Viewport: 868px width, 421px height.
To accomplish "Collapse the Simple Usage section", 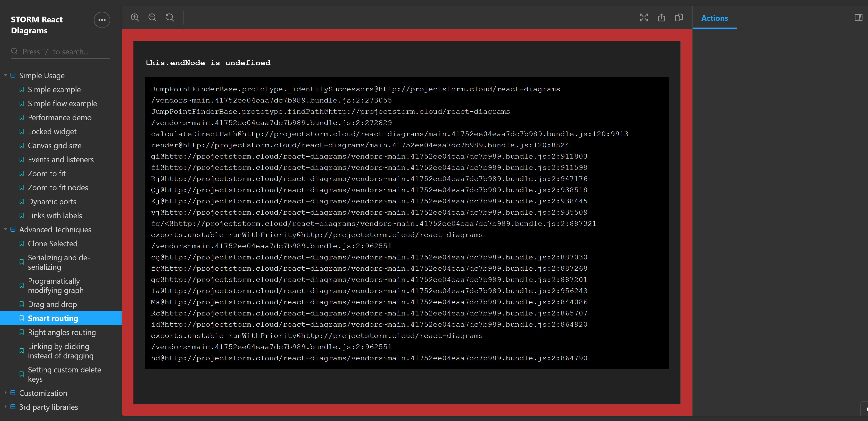I will pyautogui.click(x=5, y=75).
